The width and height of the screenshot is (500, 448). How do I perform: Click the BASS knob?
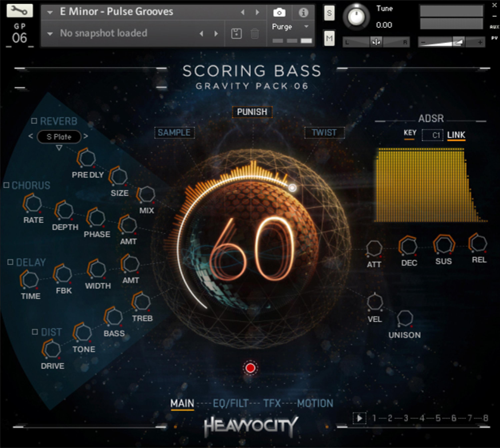click(x=113, y=317)
